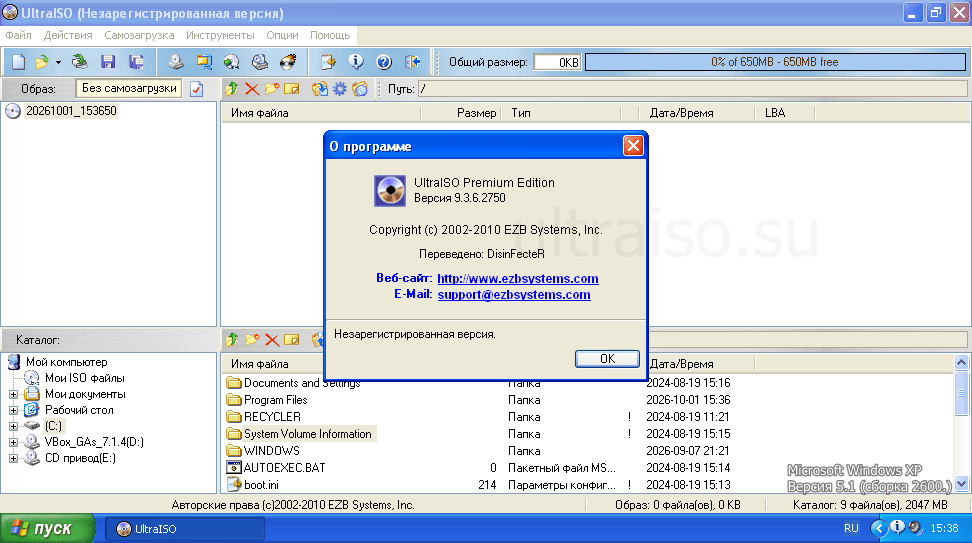Expand the CD привод(E:) tree node
The height and width of the screenshot is (543, 972).
13,459
